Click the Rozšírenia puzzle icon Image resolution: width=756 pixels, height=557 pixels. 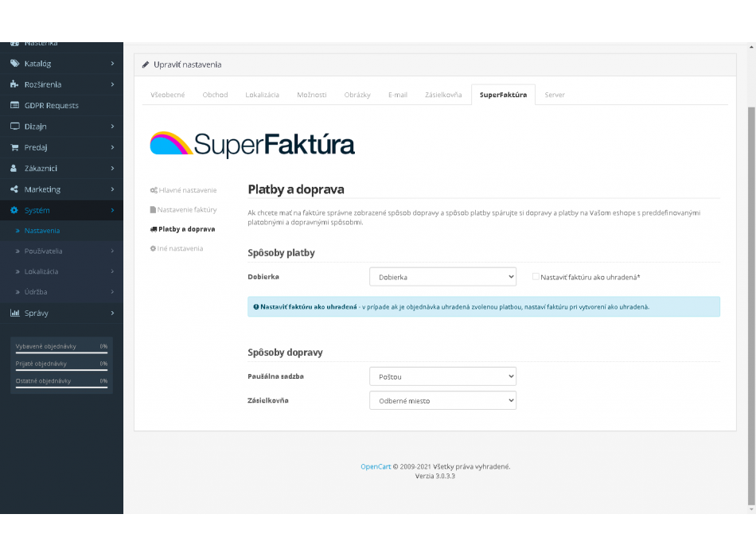pos(14,84)
